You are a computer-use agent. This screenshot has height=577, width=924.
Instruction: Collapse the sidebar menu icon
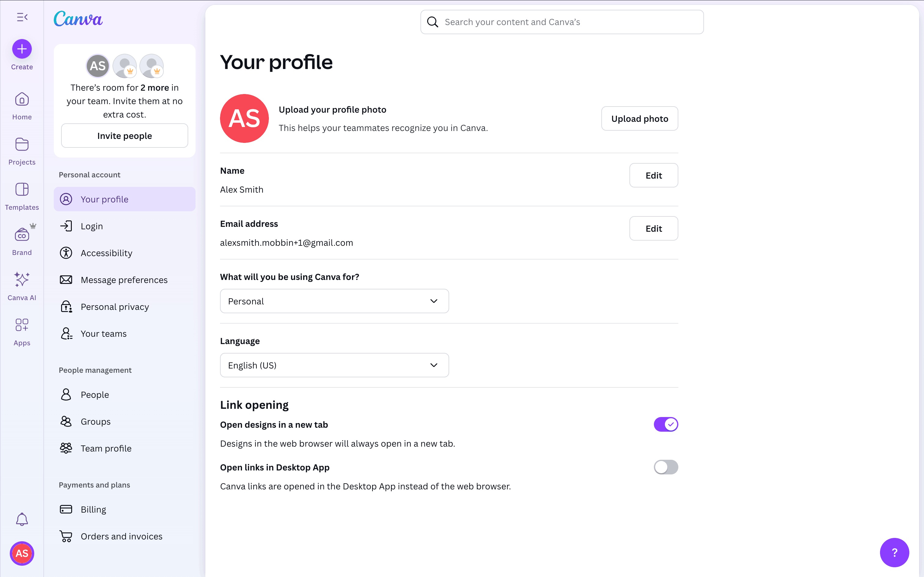coord(22,17)
